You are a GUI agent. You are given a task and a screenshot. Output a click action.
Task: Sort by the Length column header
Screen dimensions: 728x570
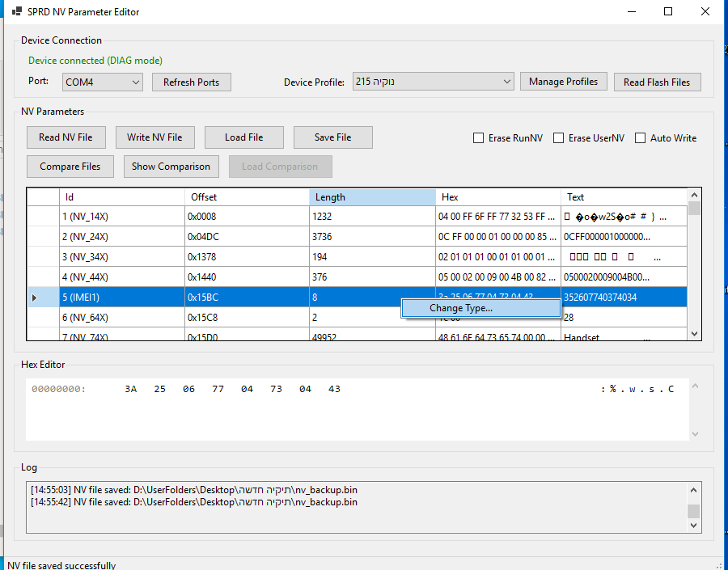coord(372,197)
